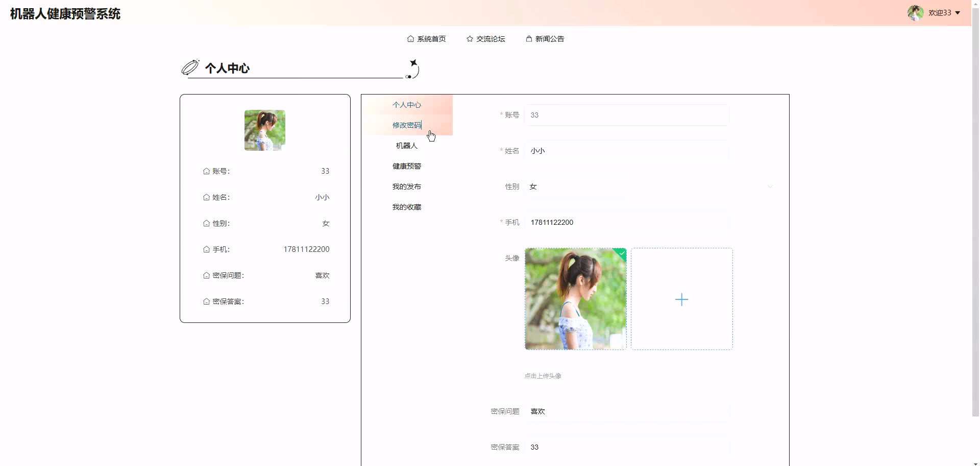Click the phone value 17811122200 in profile card
This screenshot has height=466, width=980.
pyautogui.click(x=306, y=249)
